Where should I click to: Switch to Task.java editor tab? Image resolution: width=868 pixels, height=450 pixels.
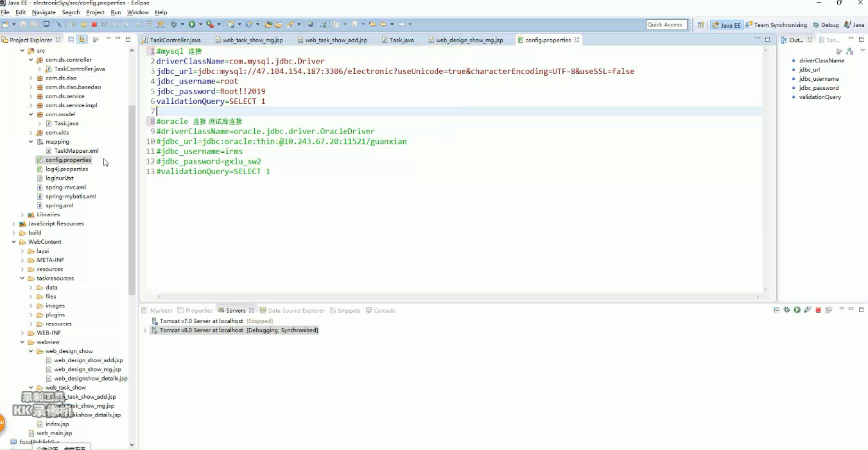(x=397, y=40)
